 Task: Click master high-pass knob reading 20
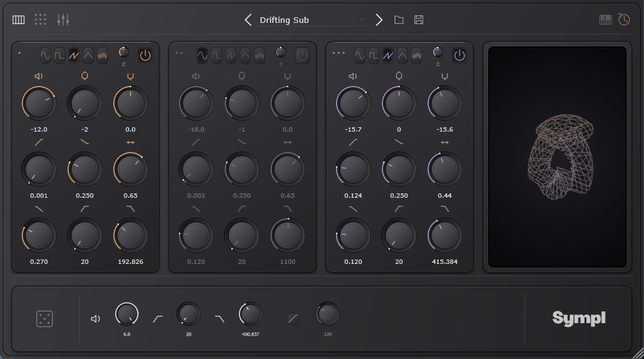tap(189, 315)
